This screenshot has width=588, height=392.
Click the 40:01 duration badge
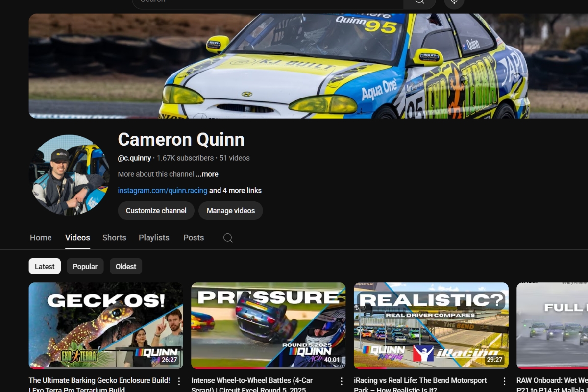(x=332, y=360)
